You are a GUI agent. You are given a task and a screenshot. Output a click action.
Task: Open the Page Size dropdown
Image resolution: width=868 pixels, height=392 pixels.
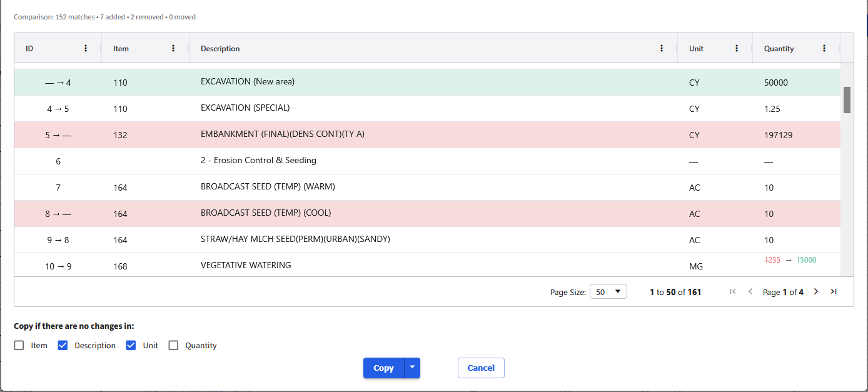pos(607,291)
